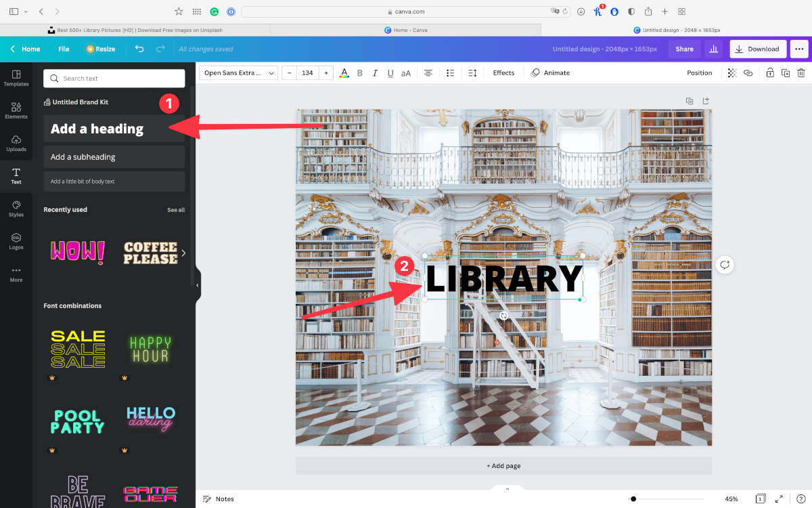Click the add page icon above the canvas

tap(706, 101)
